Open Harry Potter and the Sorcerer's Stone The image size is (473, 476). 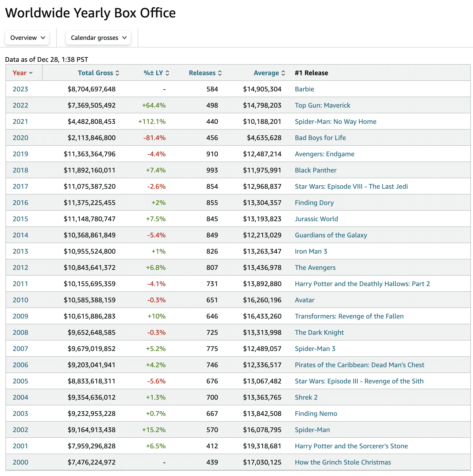point(351,446)
